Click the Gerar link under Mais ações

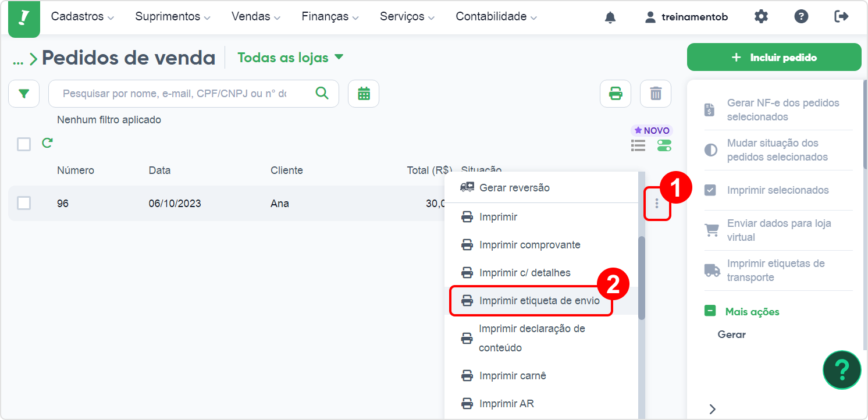[x=731, y=334]
